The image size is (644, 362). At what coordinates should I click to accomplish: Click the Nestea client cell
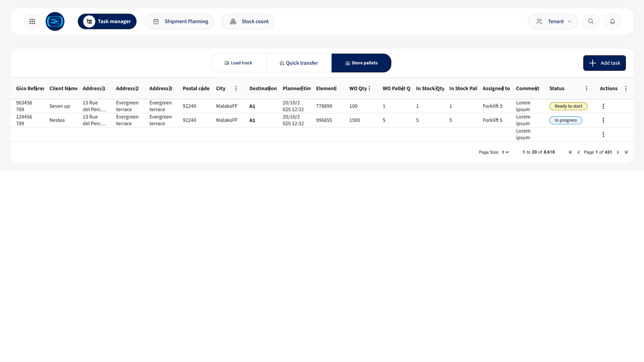click(x=57, y=120)
